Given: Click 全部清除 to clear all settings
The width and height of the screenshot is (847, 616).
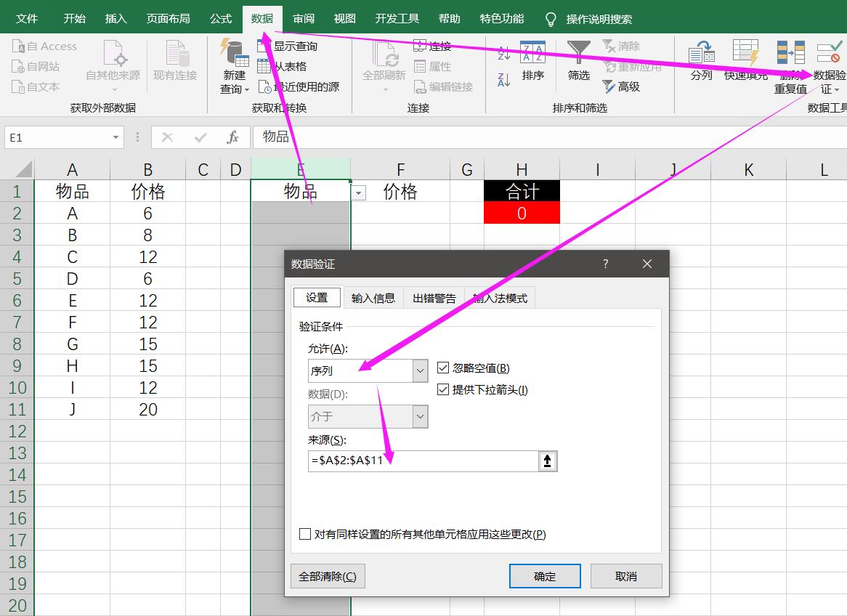Looking at the screenshot, I should coord(327,575).
